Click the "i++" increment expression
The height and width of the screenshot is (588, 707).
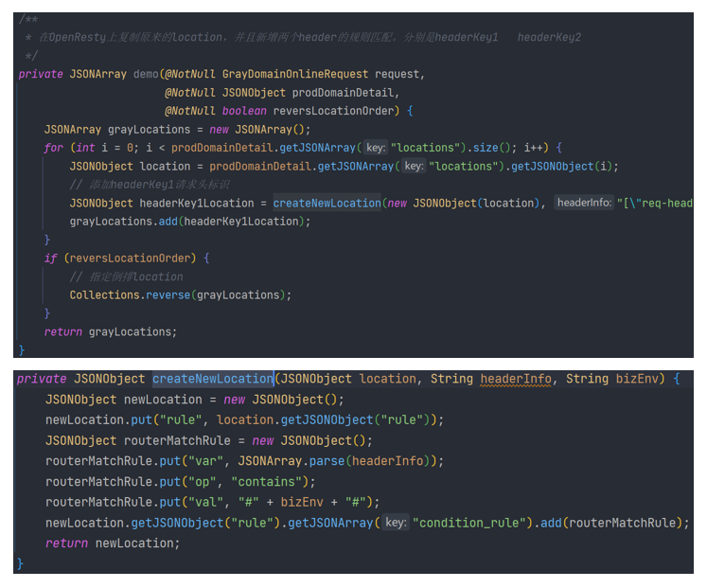[x=533, y=148]
